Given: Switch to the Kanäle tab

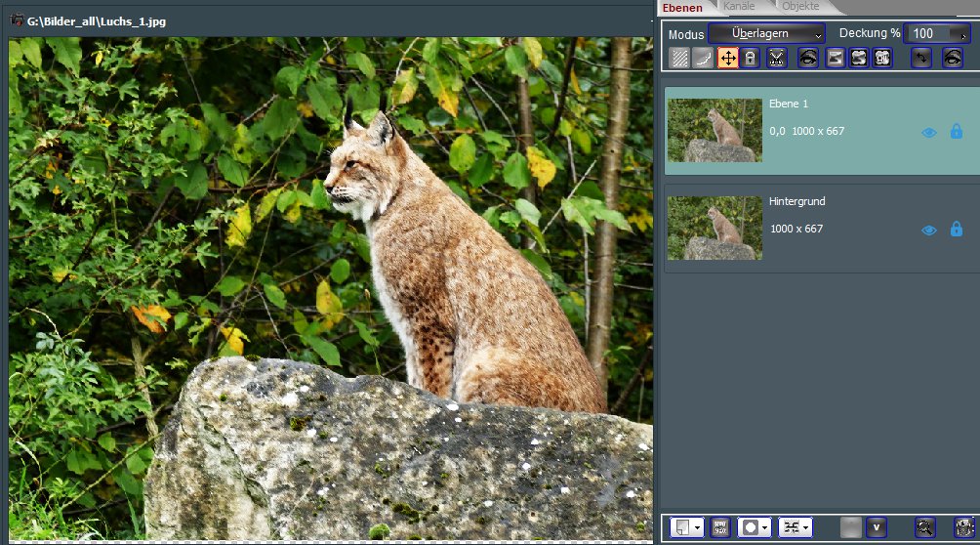Looking at the screenshot, I should tap(739, 7).
